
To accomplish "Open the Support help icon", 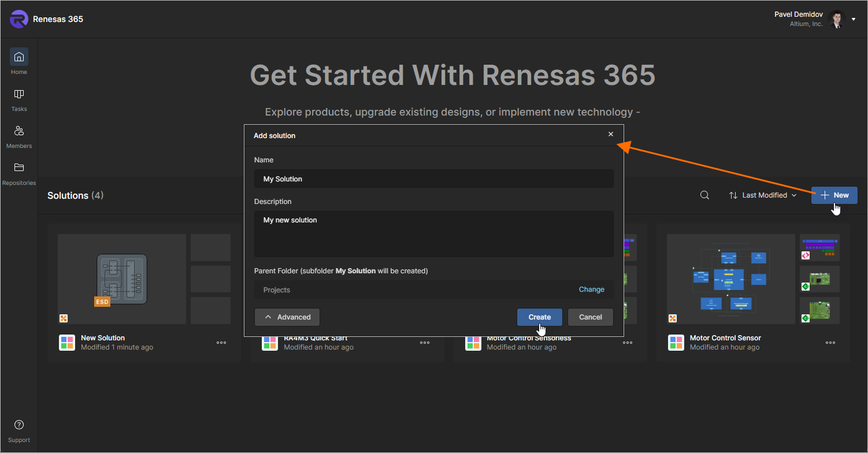I will pos(19,425).
